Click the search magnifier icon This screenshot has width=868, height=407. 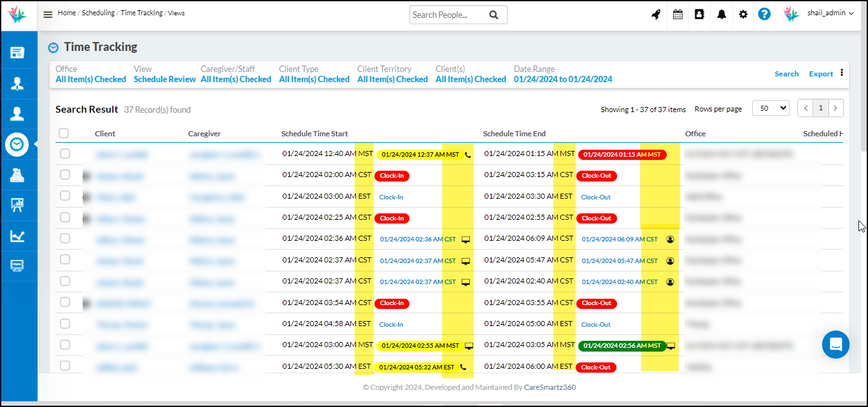(494, 15)
